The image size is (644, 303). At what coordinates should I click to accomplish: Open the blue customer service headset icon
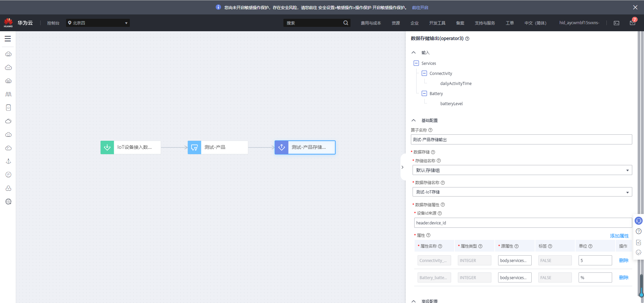639,221
